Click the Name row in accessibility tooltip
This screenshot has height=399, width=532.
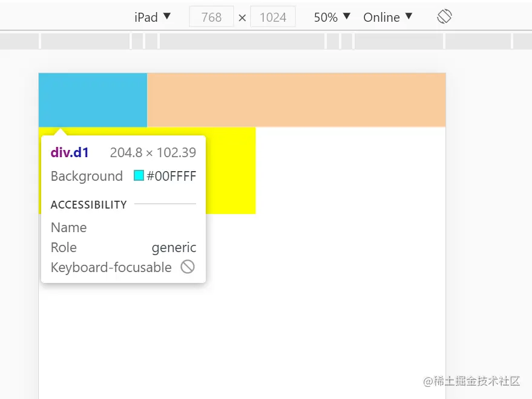click(x=69, y=227)
